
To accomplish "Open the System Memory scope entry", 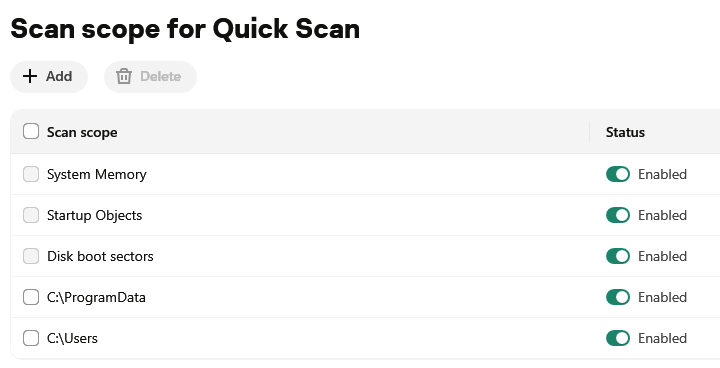I will (96, 175).
